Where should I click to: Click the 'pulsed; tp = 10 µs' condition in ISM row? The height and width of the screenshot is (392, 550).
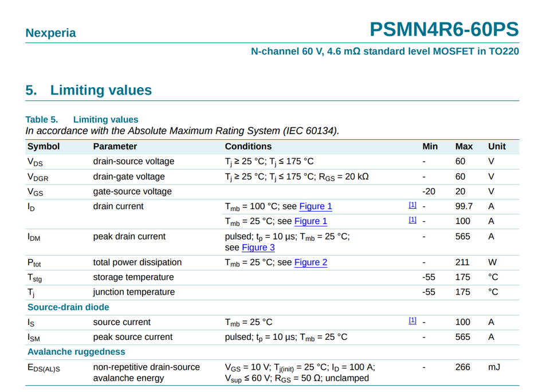click(x=286, y=337)
